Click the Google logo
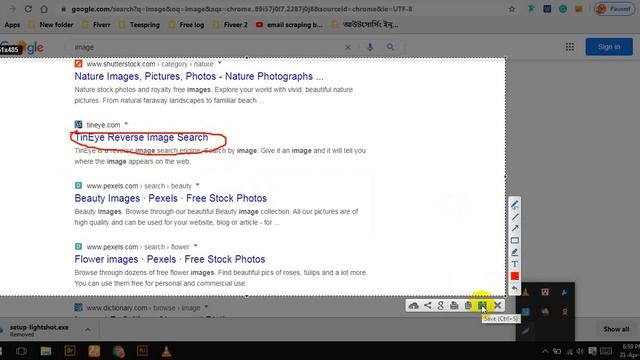This screenshot has height=360, width=640. point(22,47)
